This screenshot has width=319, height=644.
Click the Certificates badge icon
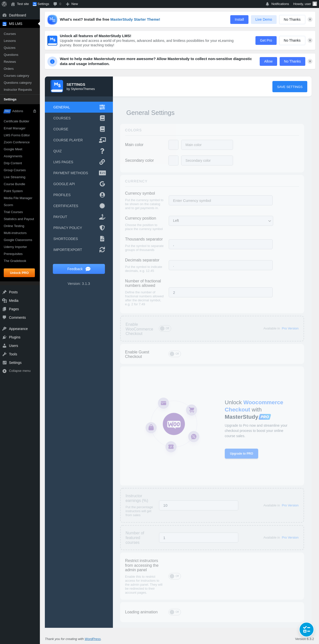[x=102, y=206]
